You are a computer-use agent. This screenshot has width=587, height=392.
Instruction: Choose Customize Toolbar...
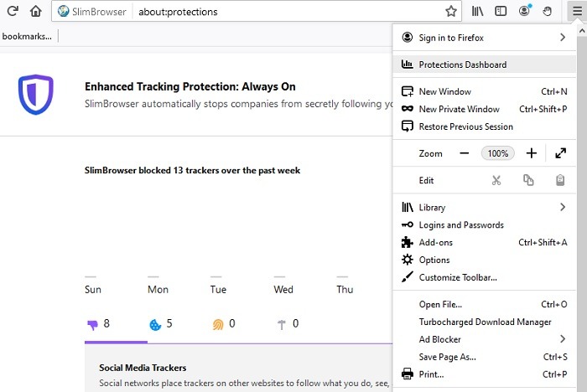tap(484, 277)
